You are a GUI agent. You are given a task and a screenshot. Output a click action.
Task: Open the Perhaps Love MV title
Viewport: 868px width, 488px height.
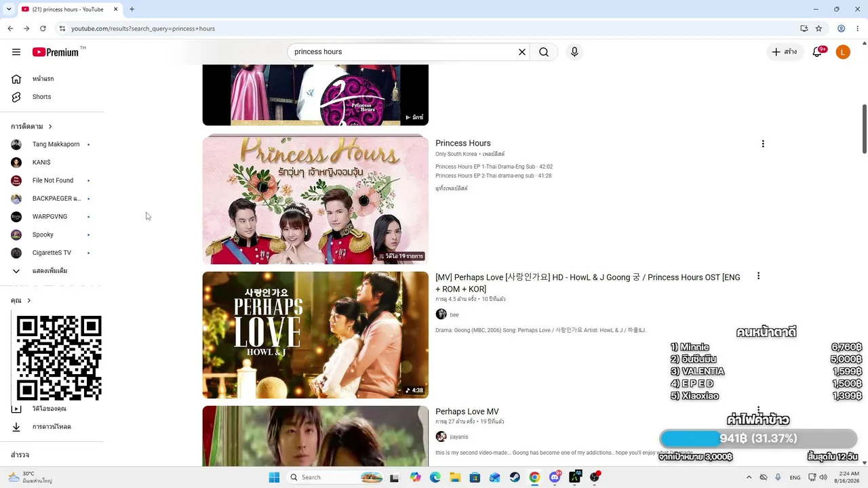tap(467, 411)
